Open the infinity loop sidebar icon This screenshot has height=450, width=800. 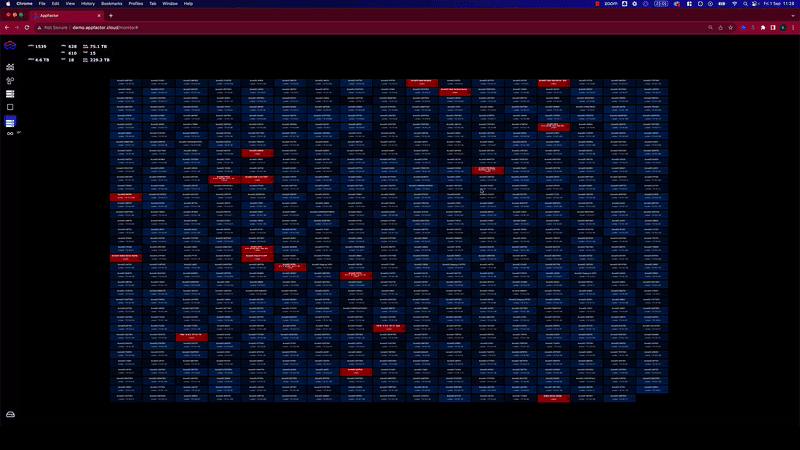(x=10, y=134)
